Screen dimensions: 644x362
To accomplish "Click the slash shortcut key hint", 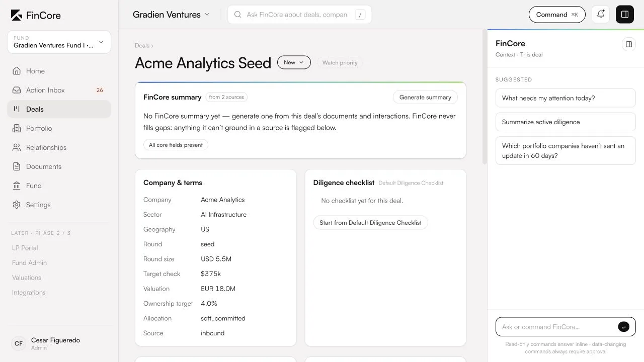I will point(360,15).
